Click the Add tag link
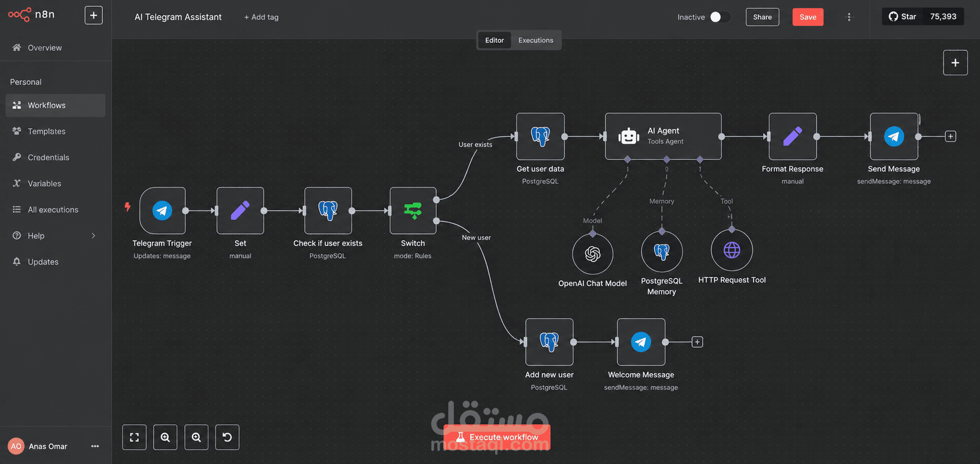The height and width of the screenshot is (464, 980). pyautogui.click(x=261, y=17)
